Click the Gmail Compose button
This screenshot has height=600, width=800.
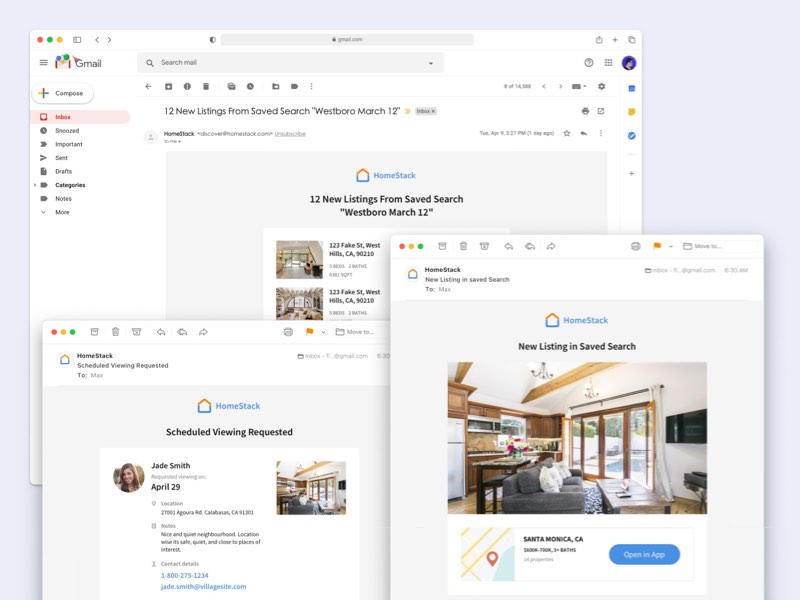click(63, 93)
